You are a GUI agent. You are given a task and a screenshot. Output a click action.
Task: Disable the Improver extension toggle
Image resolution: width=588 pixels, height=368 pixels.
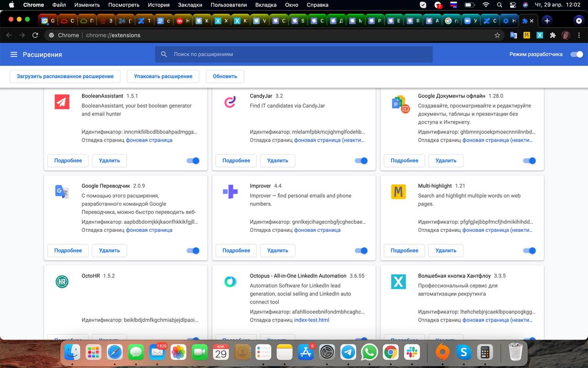pos(361,250)
